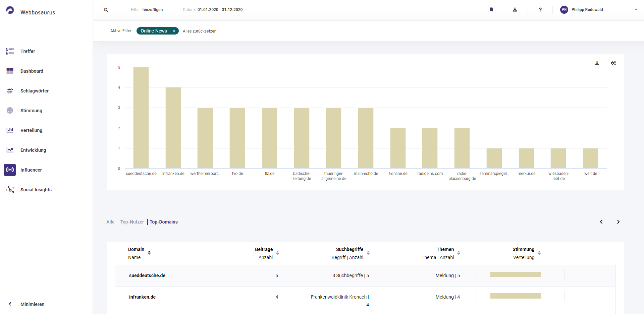Select the Top-Domains tab
This screenshot has width=644, height=314.
[164, 222]
